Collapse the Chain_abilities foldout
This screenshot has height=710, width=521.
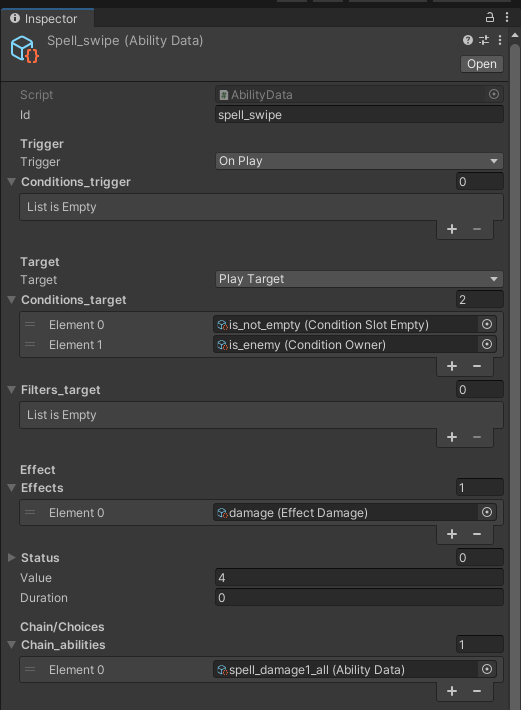[12, 644]
